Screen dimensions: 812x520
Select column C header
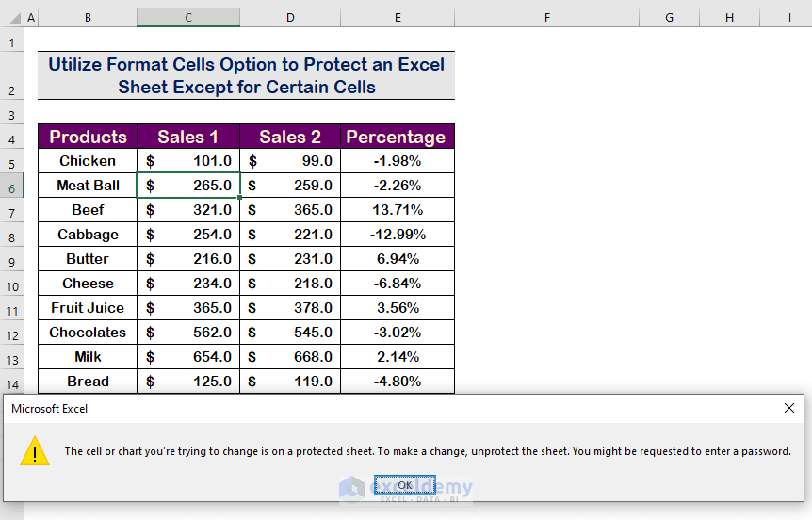(188, 17)
